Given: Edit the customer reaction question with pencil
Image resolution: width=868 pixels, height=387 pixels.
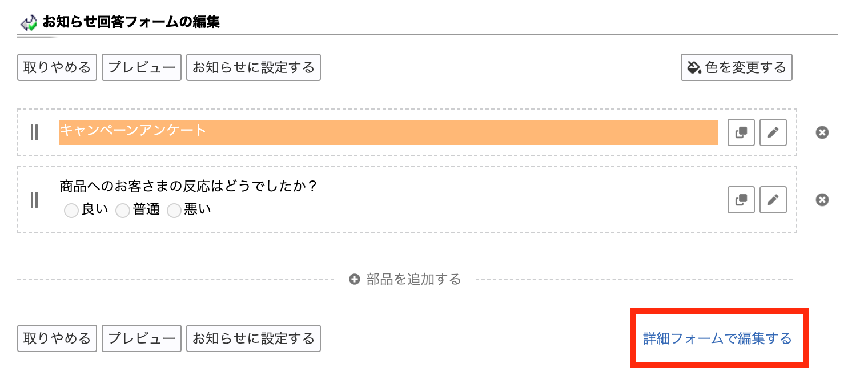Looking at the screenshot, I should pyautogui.click(x=773, y=200).
